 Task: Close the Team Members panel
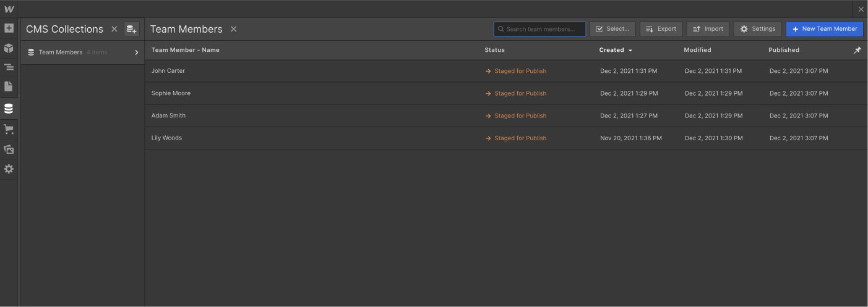233,29
